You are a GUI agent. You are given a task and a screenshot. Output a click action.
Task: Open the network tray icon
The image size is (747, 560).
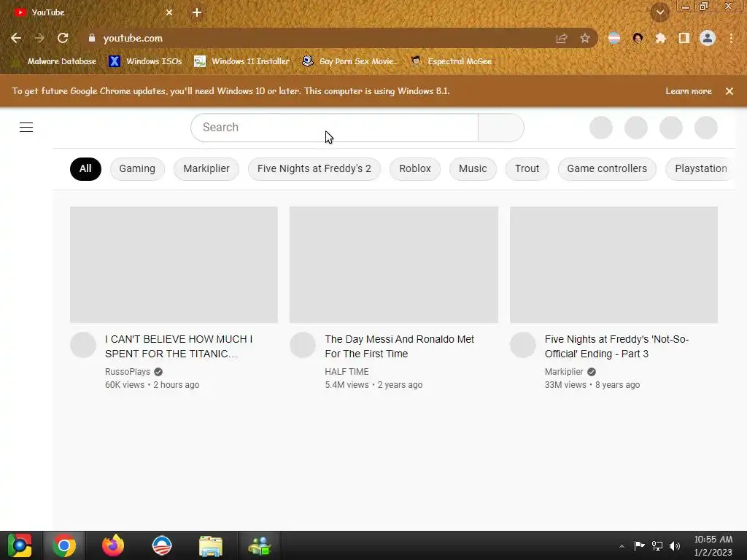[657, 545]
